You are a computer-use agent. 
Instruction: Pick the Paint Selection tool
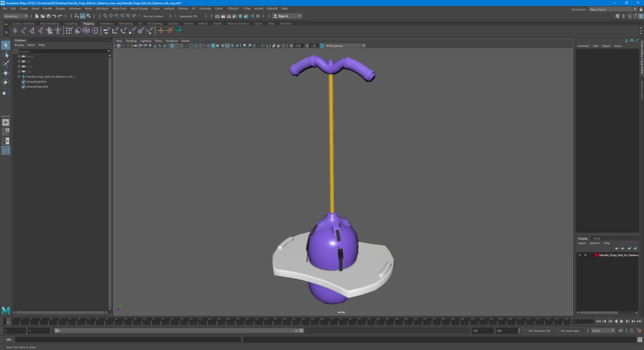[6, 64]
